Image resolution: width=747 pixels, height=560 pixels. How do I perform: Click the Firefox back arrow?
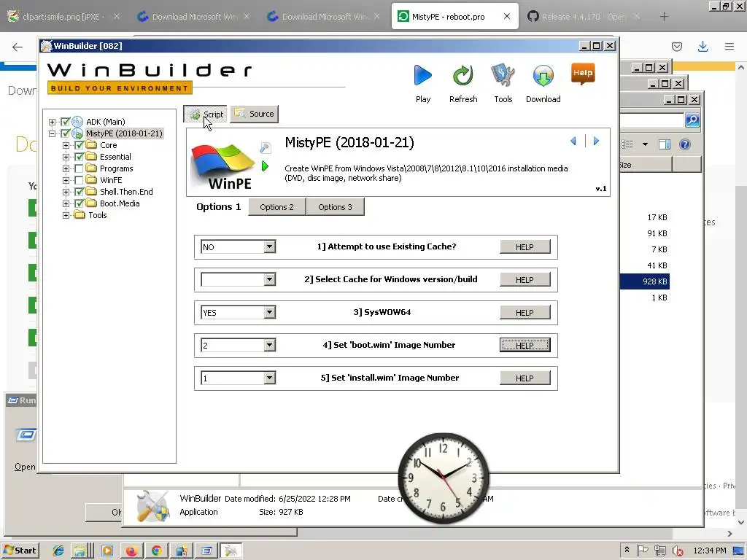point(18,47)
